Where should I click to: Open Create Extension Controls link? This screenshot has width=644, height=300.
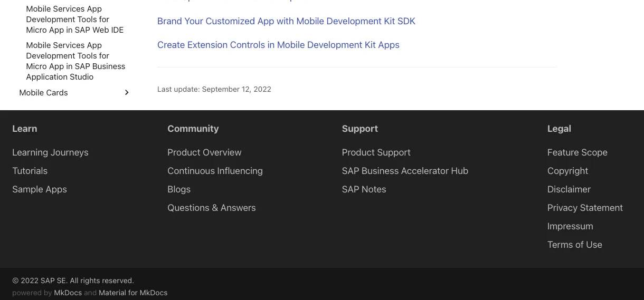point(278,45)
